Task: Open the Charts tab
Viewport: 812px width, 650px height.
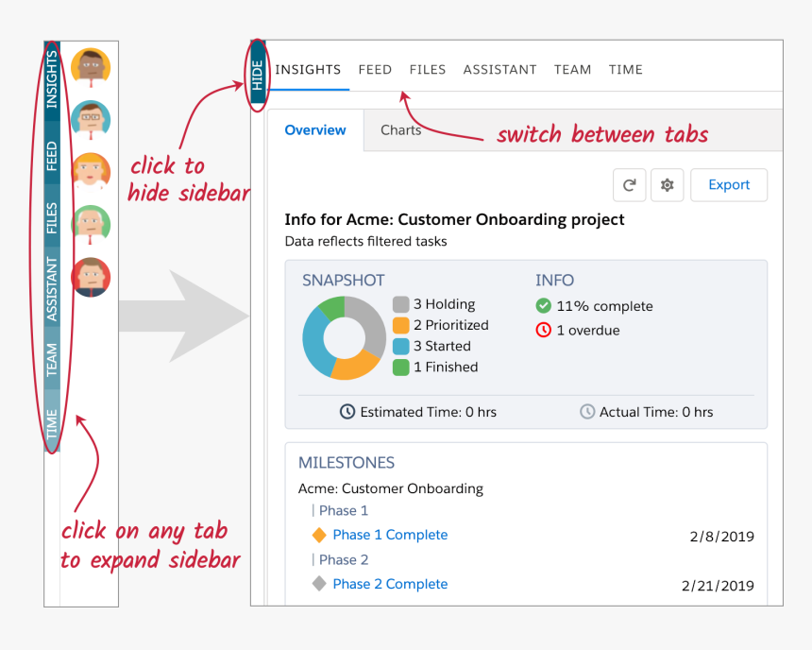Action: 400,130
